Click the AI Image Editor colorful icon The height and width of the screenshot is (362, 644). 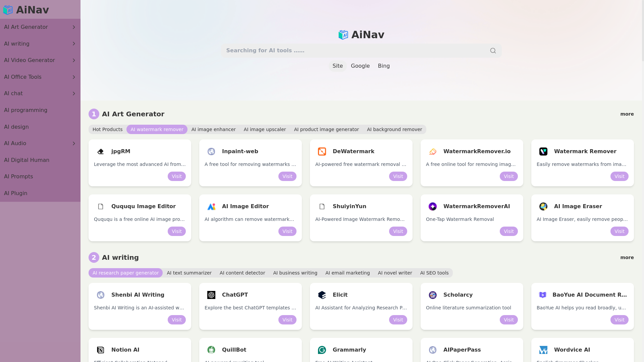tap(211, 206)
